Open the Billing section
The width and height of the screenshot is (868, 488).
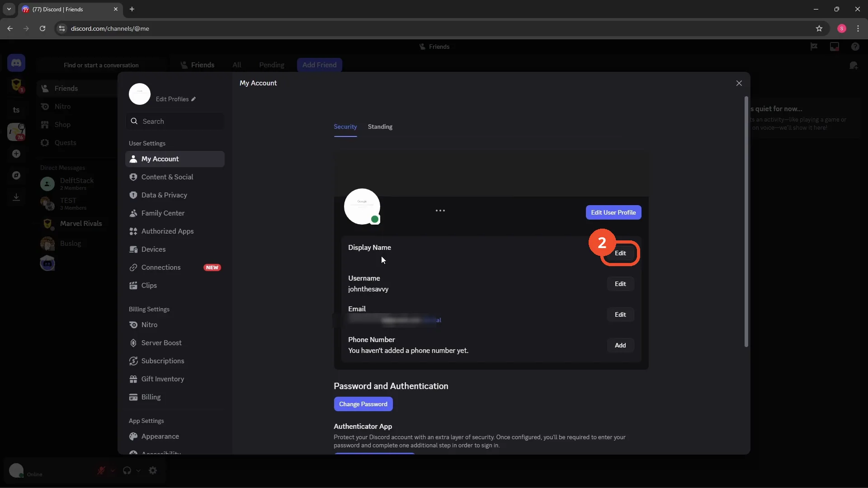175,397
